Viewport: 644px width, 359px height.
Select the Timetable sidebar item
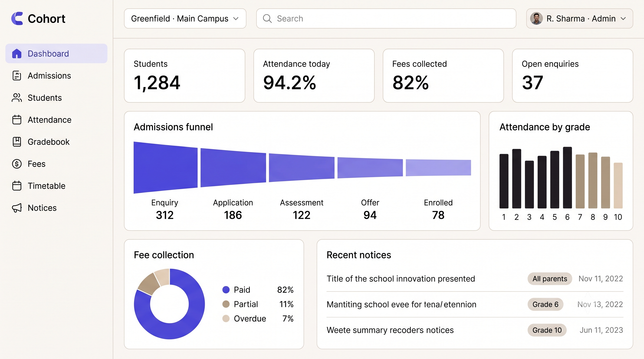pyautogui.click(x=56, y=186)
